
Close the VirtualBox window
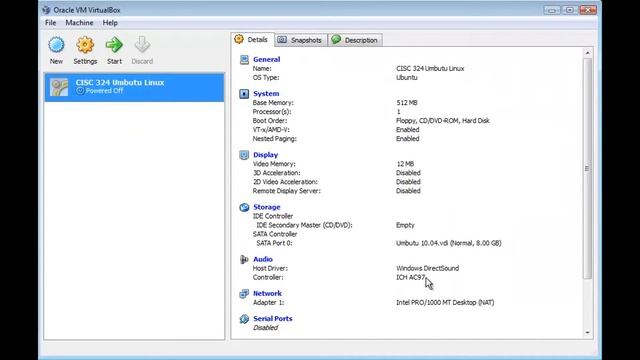point(588,10)
